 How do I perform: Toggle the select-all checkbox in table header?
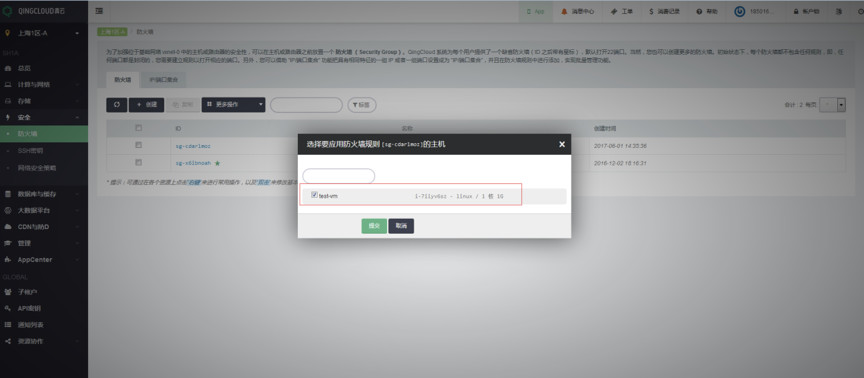[x=138, y=128]
